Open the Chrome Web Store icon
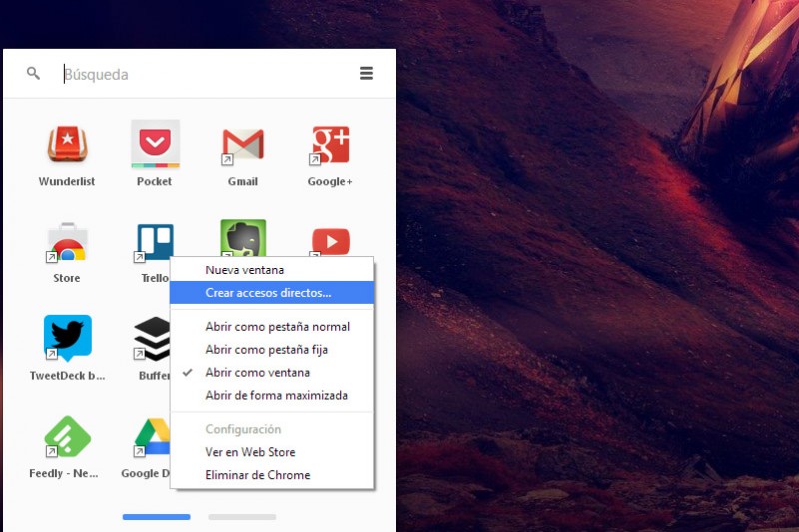The image size is (799, 532). click(67, 243)
